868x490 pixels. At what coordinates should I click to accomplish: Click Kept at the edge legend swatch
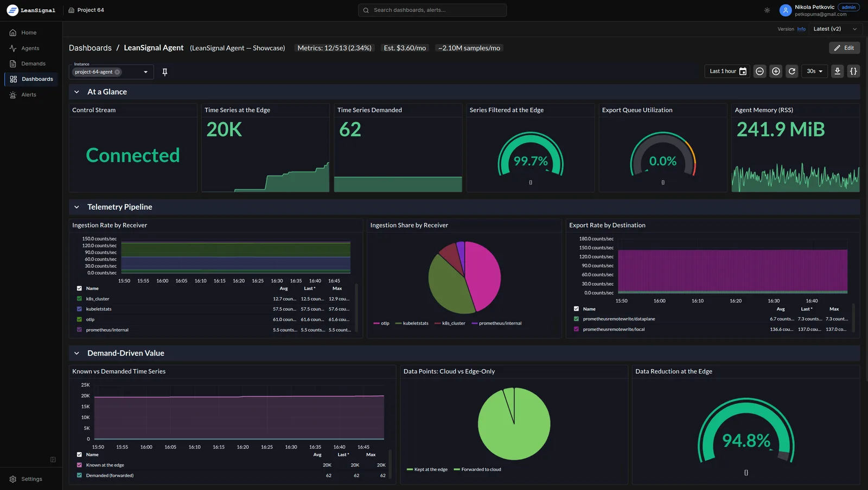click(410, 470)
